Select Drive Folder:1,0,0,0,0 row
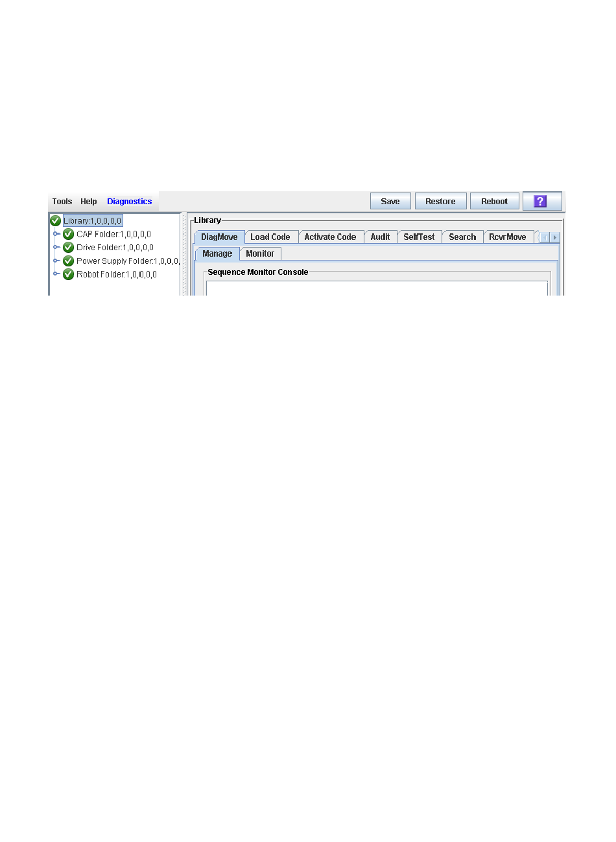 click(x=115, y=248)
